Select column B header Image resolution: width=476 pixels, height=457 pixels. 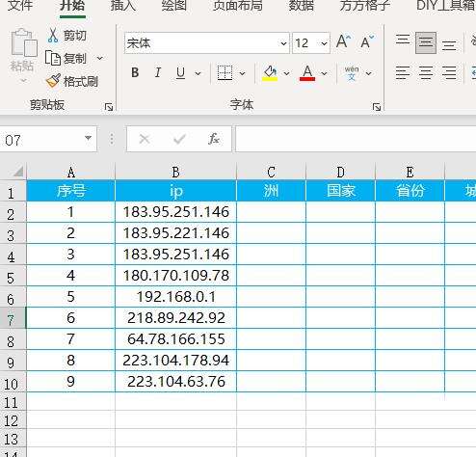175,172
